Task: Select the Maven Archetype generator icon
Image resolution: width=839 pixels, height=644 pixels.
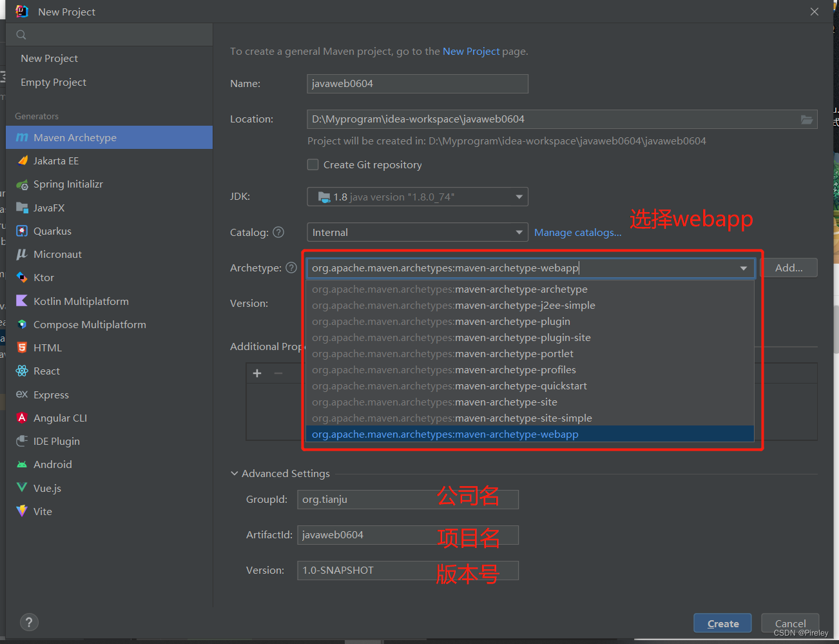Action: (22, 137)
